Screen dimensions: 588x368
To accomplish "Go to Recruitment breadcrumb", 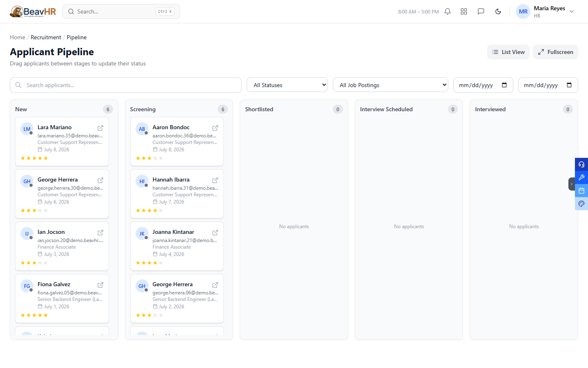I will (x=46, y=37).
